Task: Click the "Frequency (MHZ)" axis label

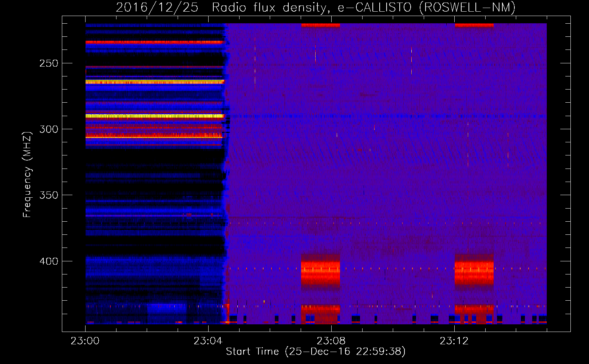Action: click(27, 174)
